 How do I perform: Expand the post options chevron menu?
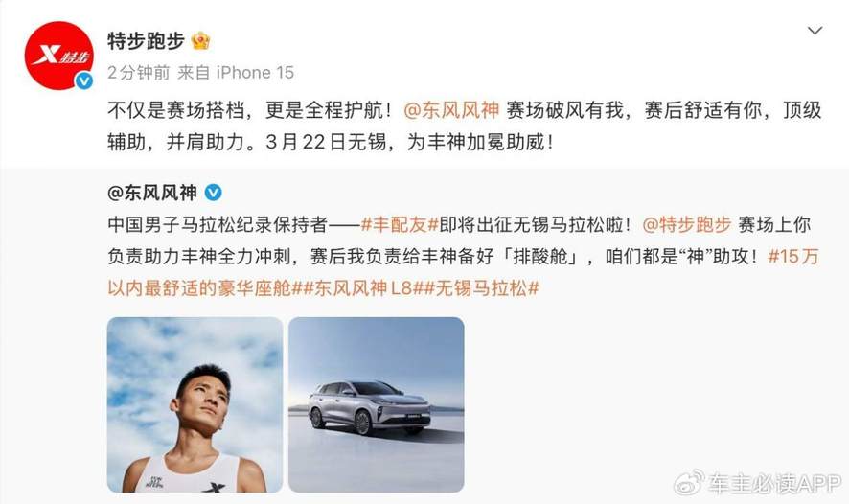[x=815, y=31]
